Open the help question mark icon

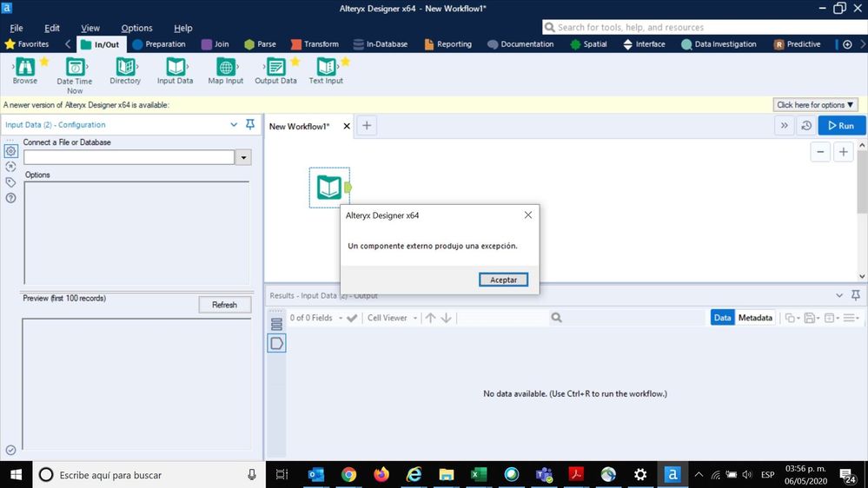[11, 197]
